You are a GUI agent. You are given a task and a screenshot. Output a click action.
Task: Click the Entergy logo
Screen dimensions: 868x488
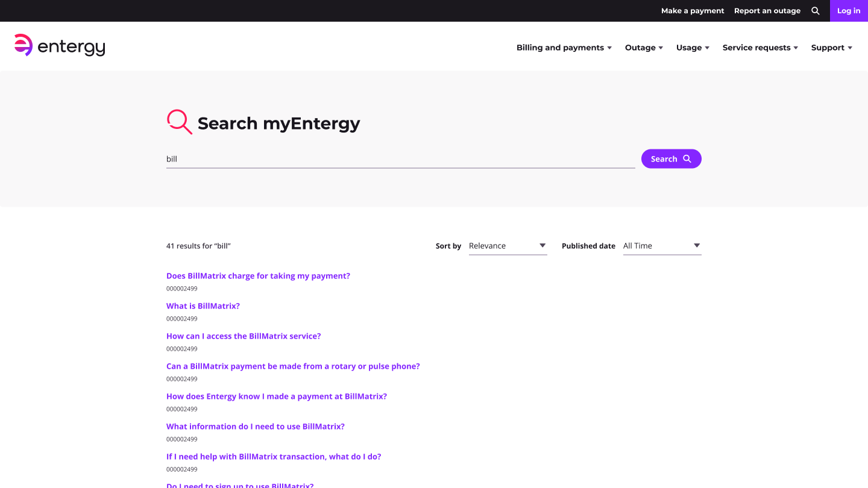point(60,46)
